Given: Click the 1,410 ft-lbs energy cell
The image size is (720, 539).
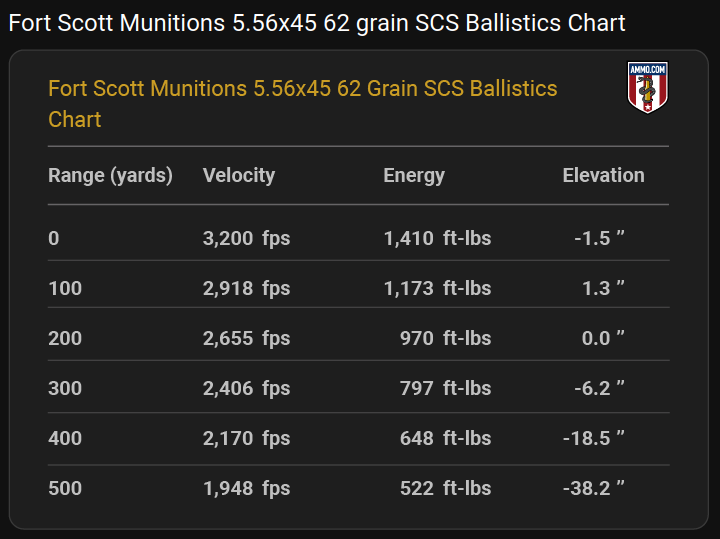Looking at the screenshot, I should click(438, 238).
